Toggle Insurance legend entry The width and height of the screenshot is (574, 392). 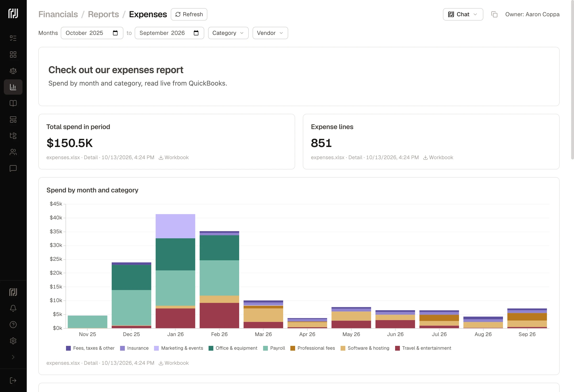pyautogui.click(x=134, y=348)
